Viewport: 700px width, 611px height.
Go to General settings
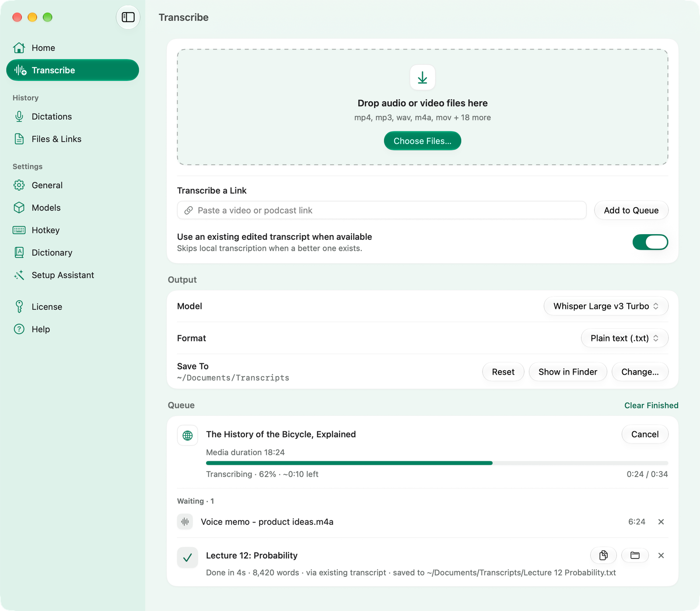pyautogui.click(x=73, y=185)
